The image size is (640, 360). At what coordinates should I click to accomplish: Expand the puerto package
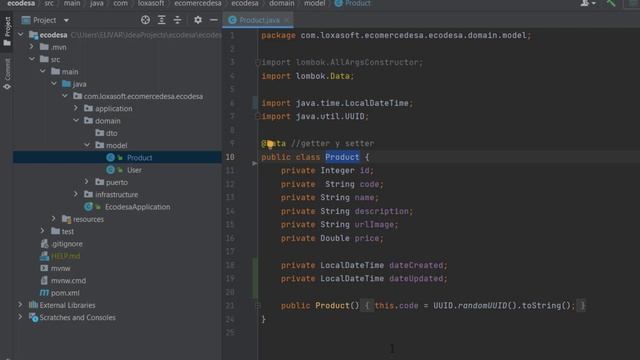pos(87,182)
